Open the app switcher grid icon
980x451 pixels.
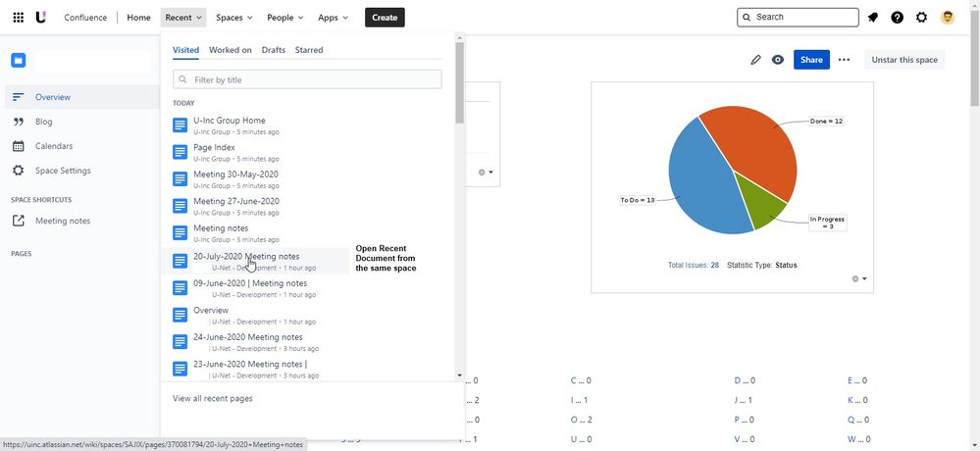click(x=18, y=18)
